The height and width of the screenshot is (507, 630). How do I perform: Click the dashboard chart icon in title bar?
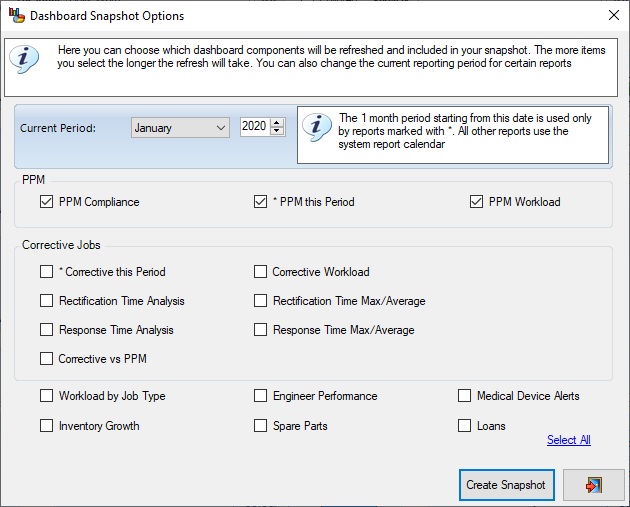(16, 15)
